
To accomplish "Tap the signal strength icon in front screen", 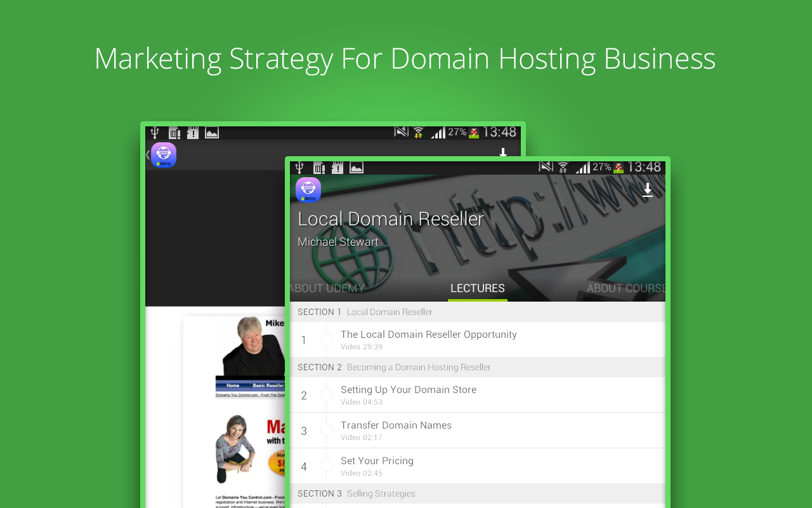I will point(582,167).
